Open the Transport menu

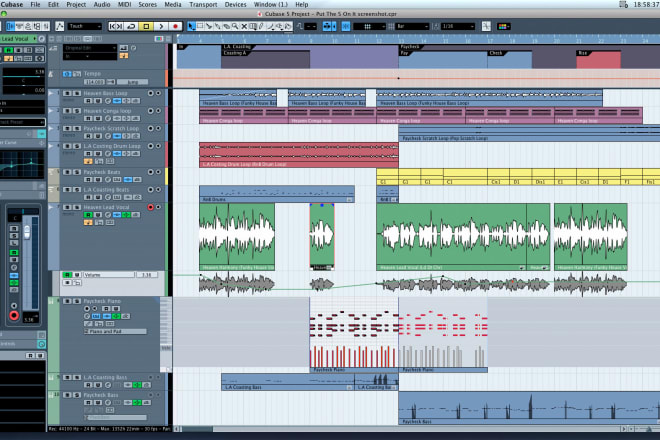click(x=203, y=4)
